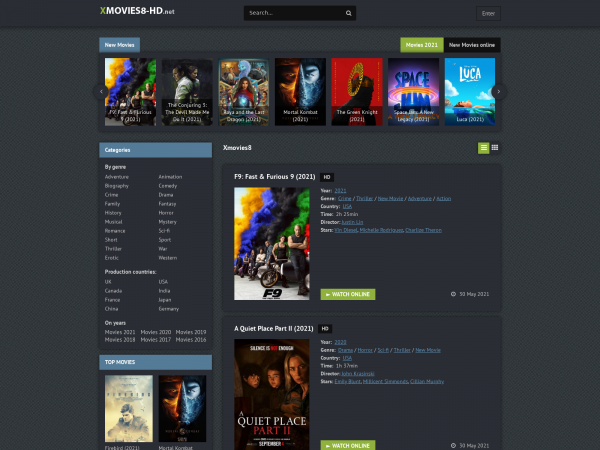Switch to grid view layout
Screen dimensions: 600x450
click(x=494, y=148)
